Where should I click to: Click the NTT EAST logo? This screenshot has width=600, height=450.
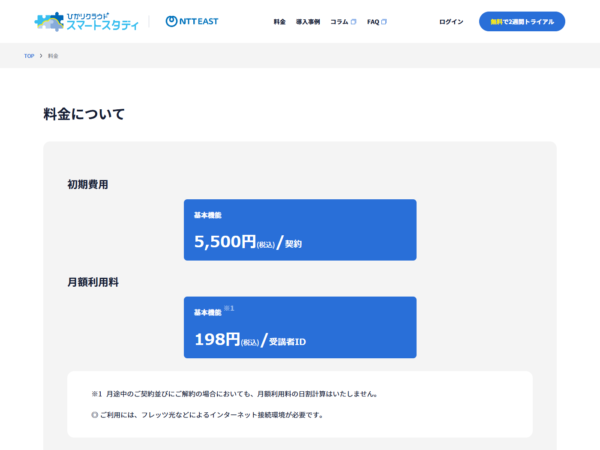[x=192, y=21]
